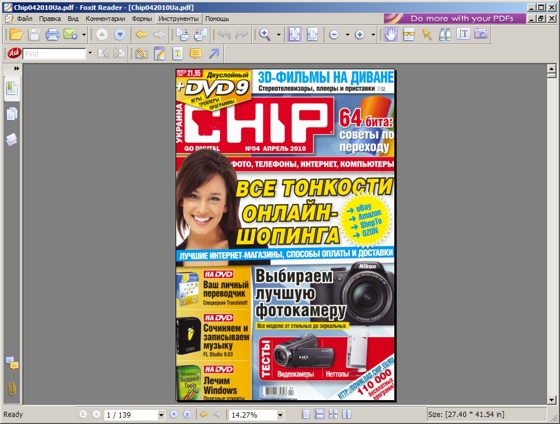Open the Инструменты menu
The image size is (560, 424).
click(179, 19)
